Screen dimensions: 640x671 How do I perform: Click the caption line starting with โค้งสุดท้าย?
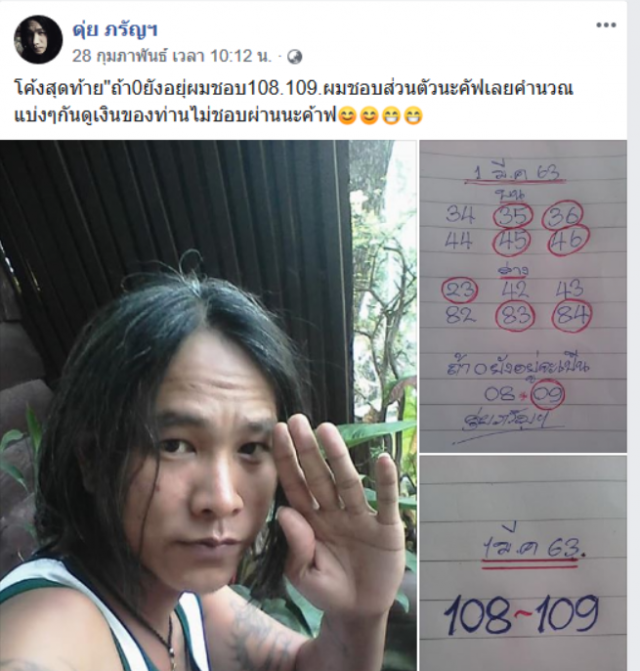click(293, 89)
